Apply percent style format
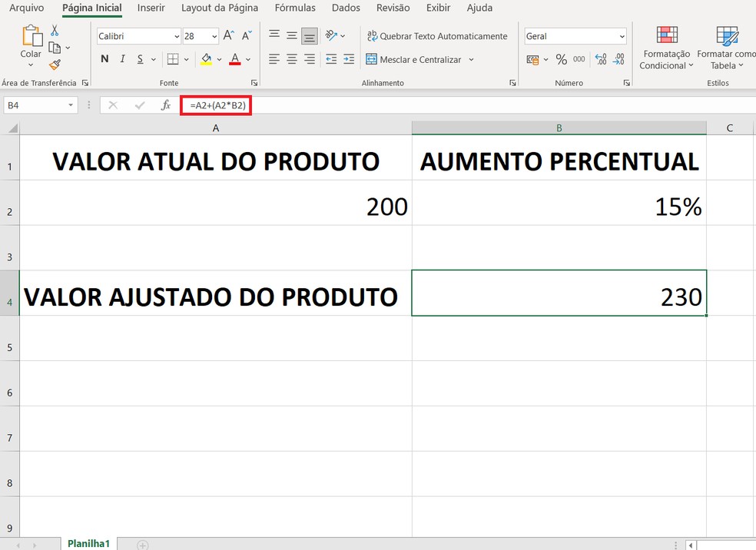The image size is (756, 550). tap(561, 59)
